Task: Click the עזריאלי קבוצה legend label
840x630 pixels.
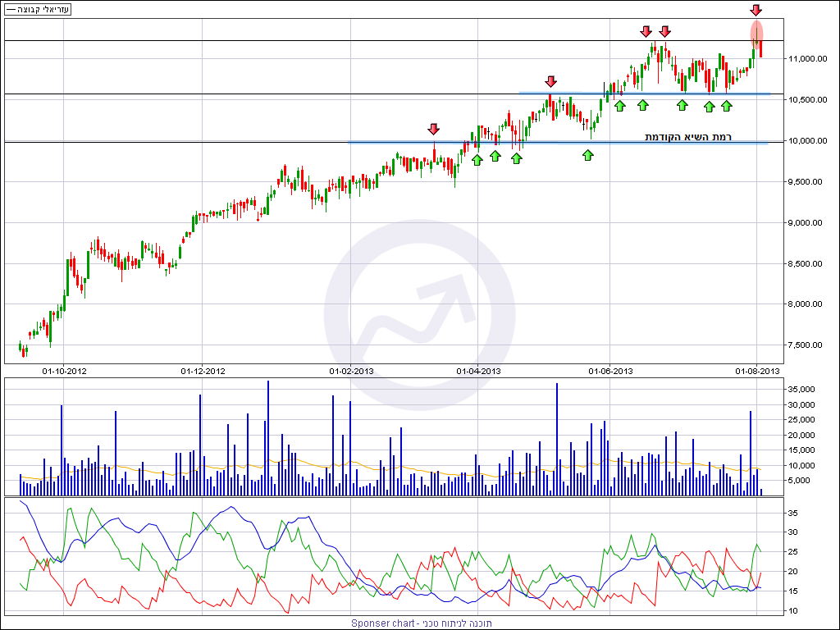Action: point(38,9)
